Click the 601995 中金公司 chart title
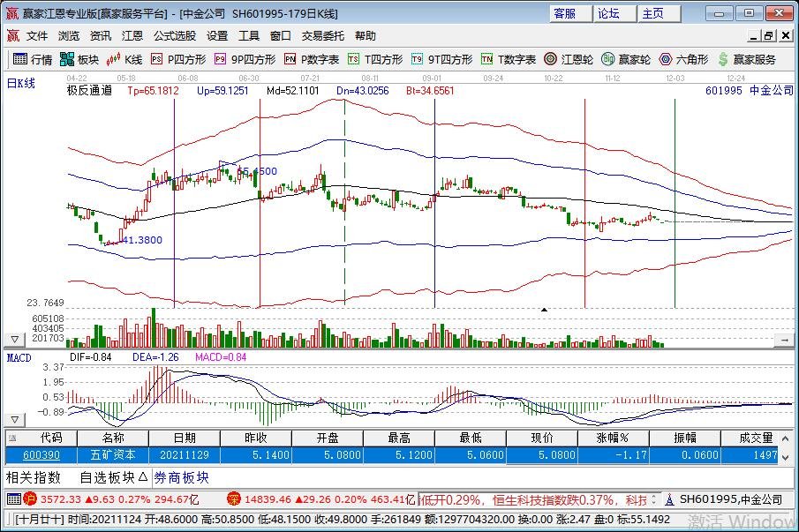The image size is (799, 532). [750, 91]
